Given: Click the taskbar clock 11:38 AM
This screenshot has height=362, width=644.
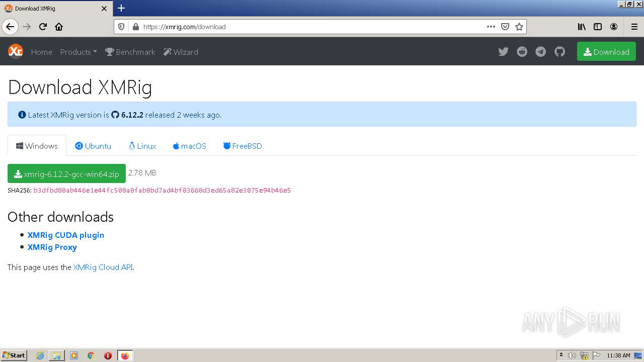Looking at the screenshot, I should (x=618, y=355).
